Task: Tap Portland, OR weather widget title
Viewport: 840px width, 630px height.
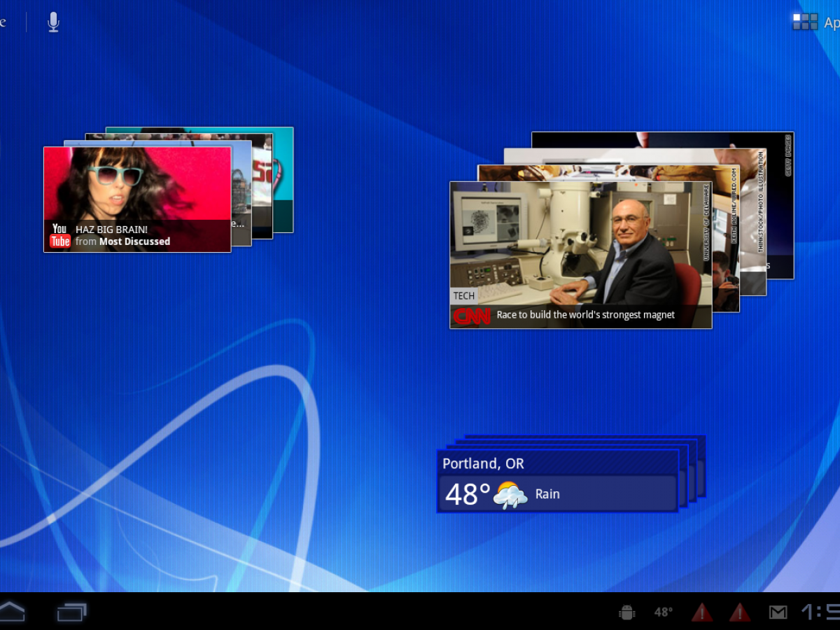Action: pos(483,463)
